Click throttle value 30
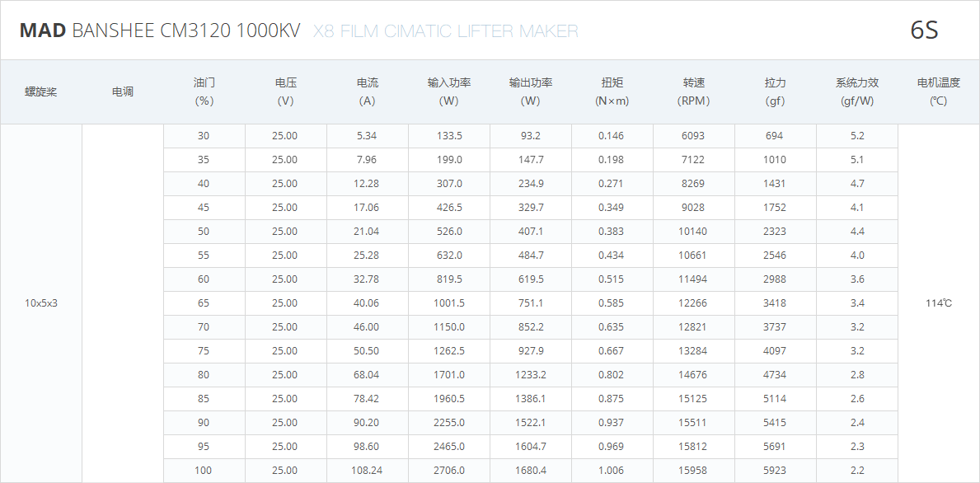 [204, 136]
